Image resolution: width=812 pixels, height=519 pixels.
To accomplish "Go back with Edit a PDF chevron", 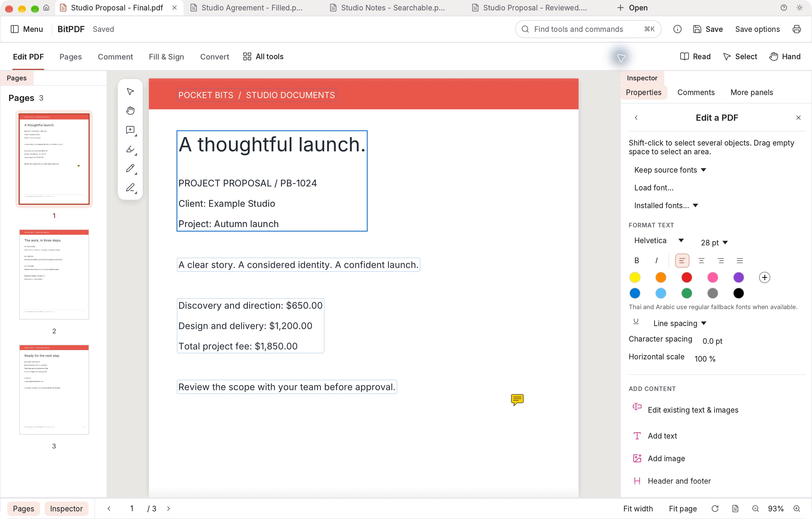I will coord(636,117).
